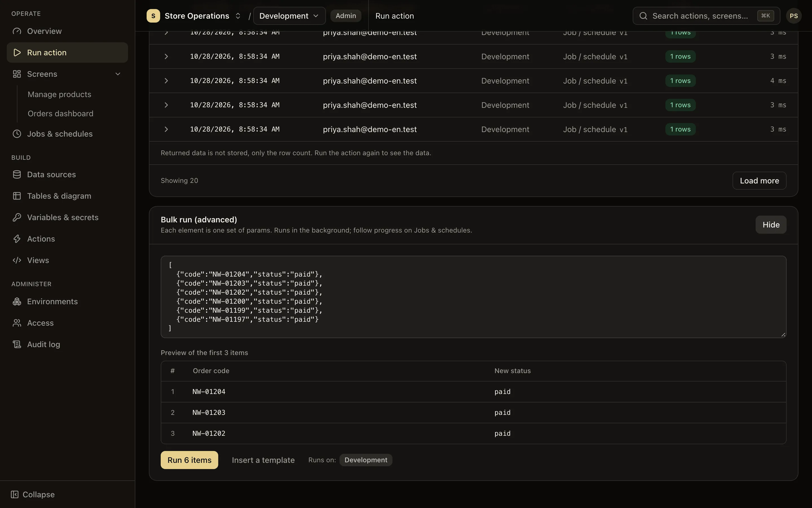Click the Development runs-on badge
812x508 pixels.
point(366,460)
